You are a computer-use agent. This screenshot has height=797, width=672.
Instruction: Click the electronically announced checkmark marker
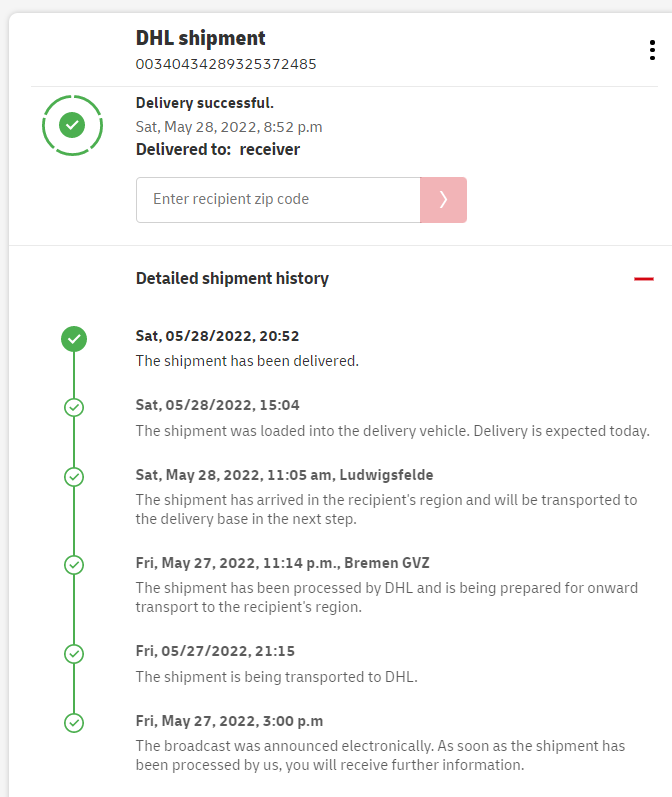(73, 722)
